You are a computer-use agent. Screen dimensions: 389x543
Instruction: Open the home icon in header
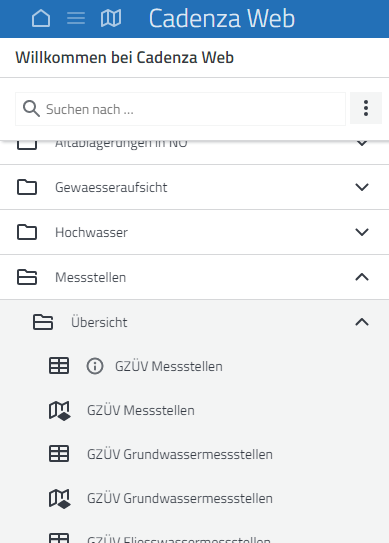41,18
